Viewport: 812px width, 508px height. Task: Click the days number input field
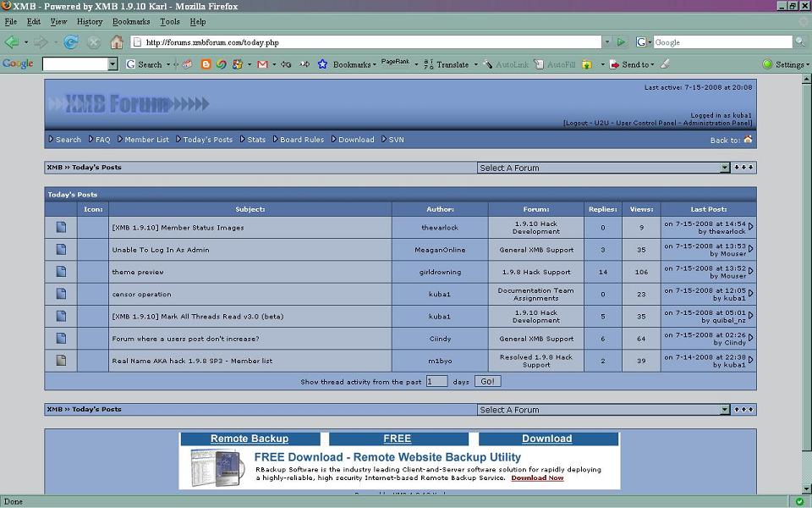[436, 382]
